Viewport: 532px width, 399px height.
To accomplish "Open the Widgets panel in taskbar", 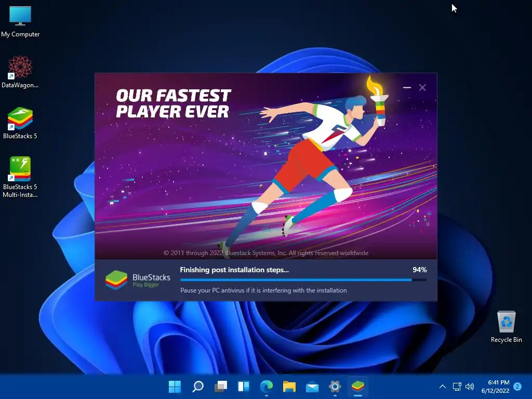I will tap(244, 387).
